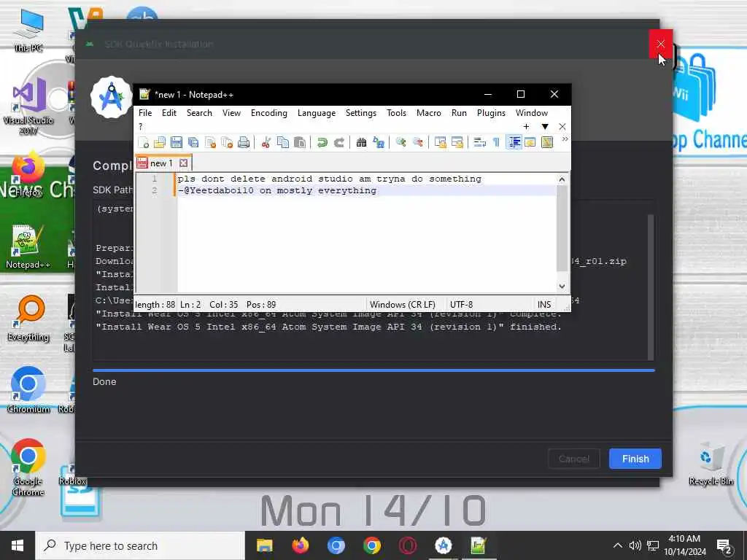The image size is (747, 560).
Task: Expand hidden toolbar items chevron
Action: pyautogui.click(x=565, y=139)
